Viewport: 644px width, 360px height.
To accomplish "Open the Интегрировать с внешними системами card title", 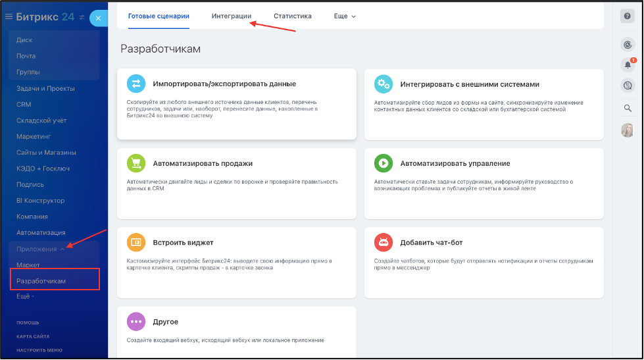I will click(470, 84).
